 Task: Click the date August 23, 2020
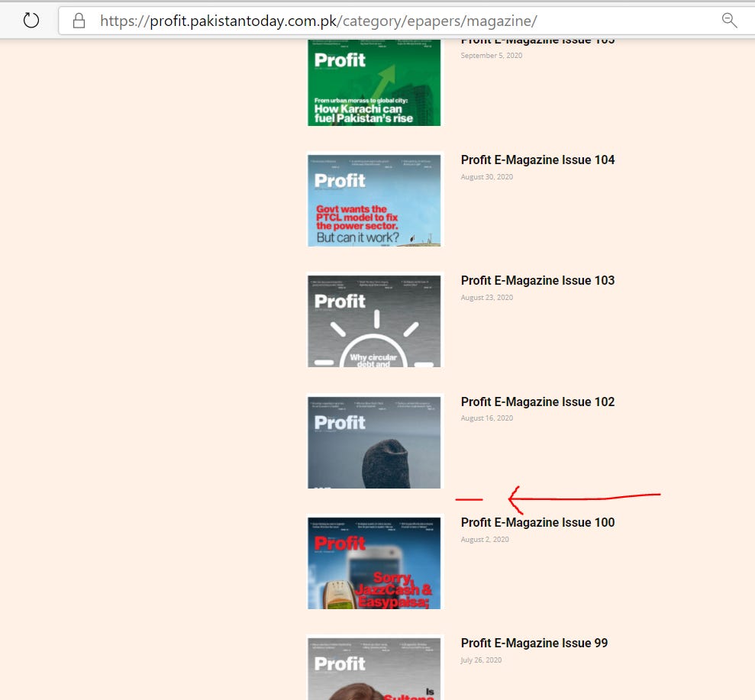coord(486,298)
